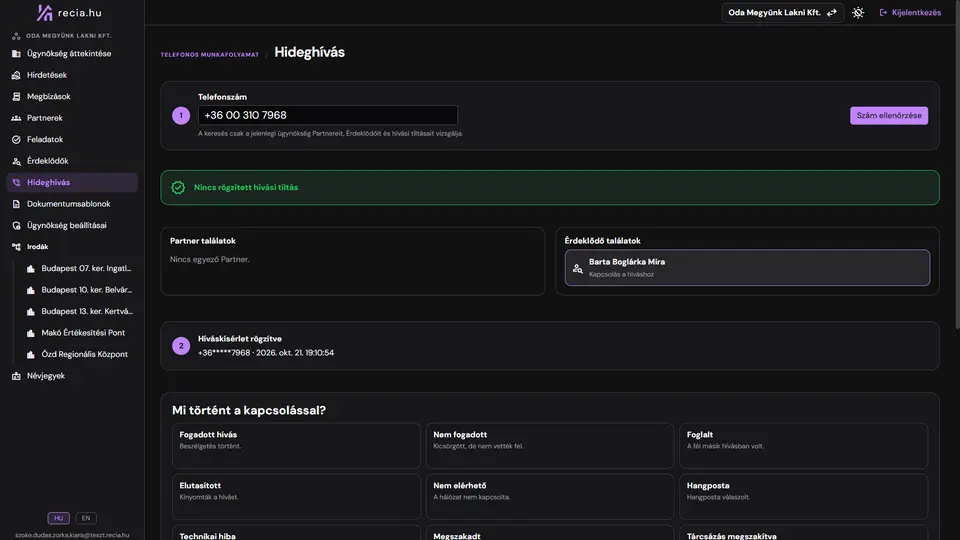Choose Technikai hiba outcome
The image size is (960, 540).
tap(296, 533)
